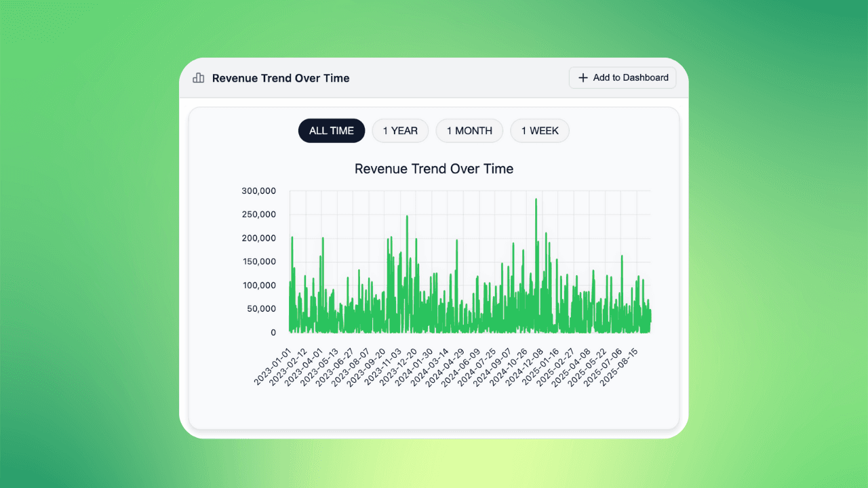Click the 300,000 y-axis label

(x=259, y=190)
